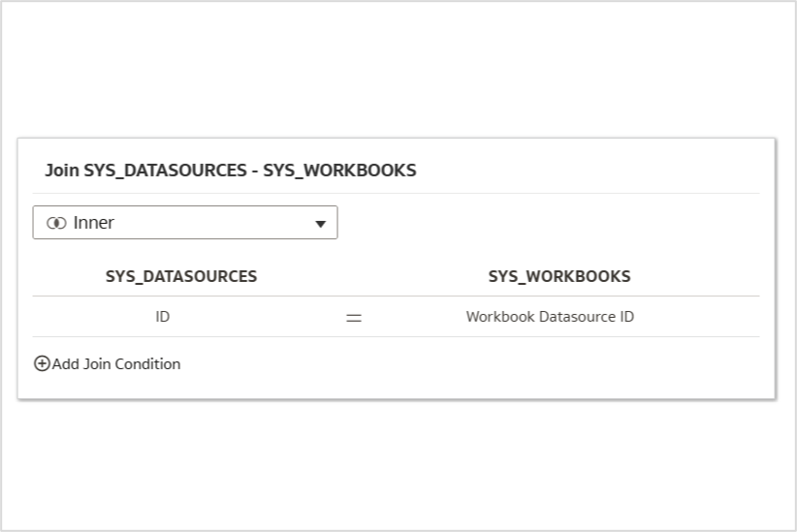This screenshot has height=532, width=797.
Task: Select the ID join column
Action: (x=163, y=317)
